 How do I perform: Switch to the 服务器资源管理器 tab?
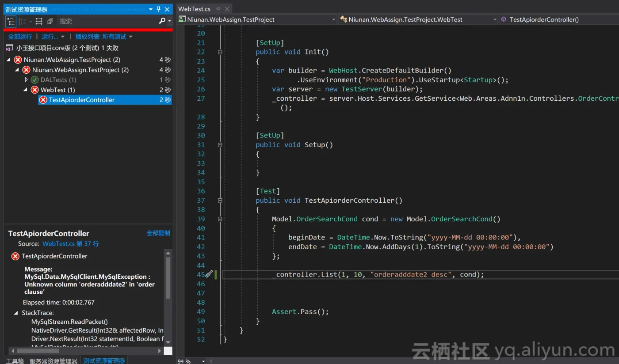click(x=53, y=360)
